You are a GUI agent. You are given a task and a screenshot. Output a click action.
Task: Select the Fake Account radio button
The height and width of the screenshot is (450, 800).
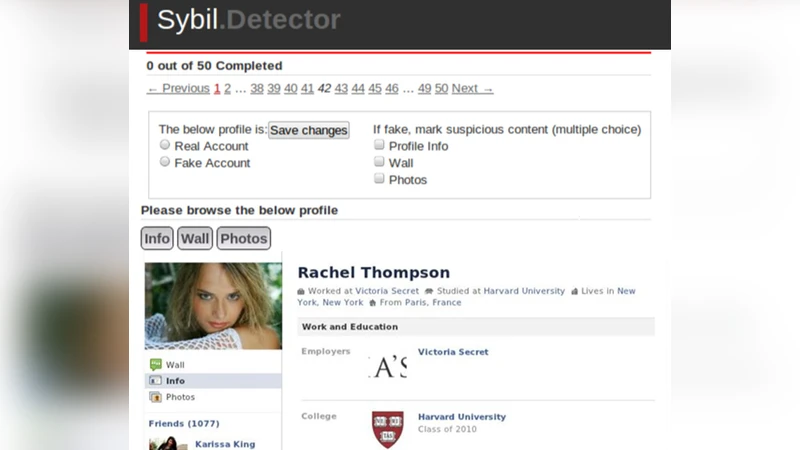pos(165,162)
